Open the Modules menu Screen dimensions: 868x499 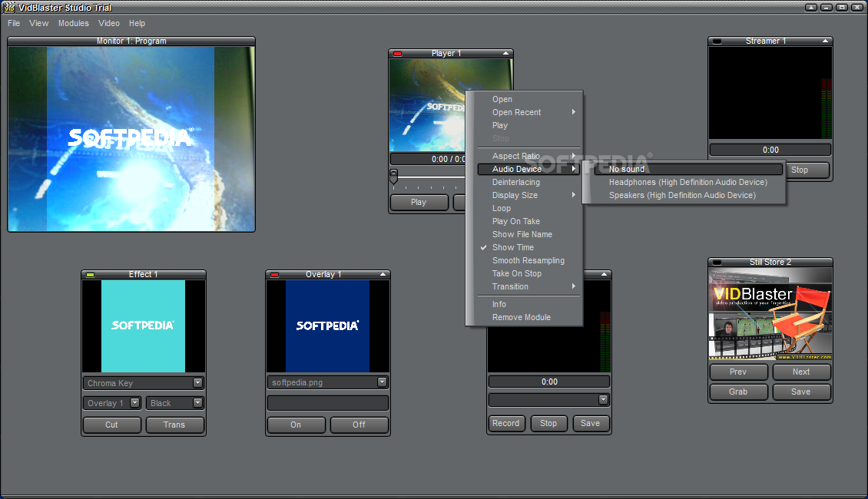(74, 23)
